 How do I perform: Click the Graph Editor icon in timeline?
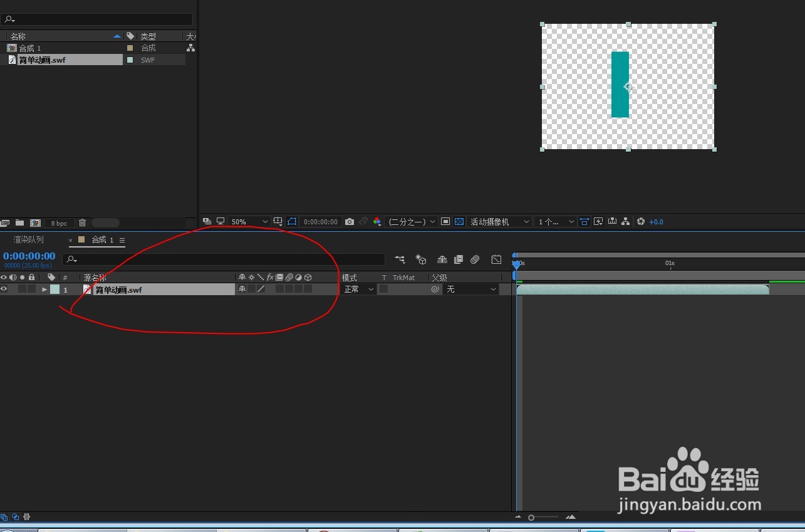click(x=496, y=259)
